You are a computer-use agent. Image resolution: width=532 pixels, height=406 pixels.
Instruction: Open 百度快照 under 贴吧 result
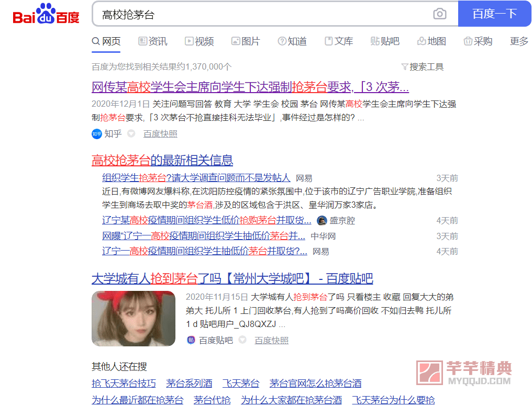coord(271,340)
